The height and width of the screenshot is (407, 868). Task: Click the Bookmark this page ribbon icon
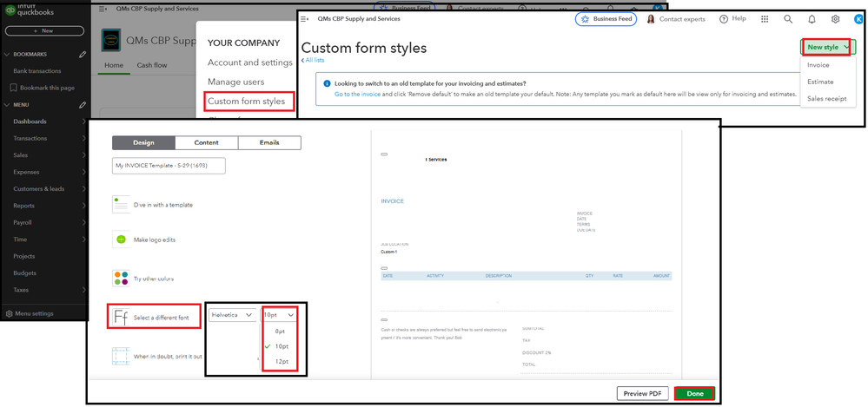(14, 88)
